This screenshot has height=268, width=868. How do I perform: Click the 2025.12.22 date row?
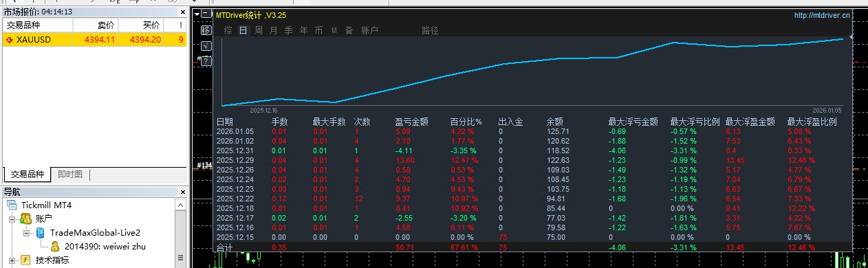point(235,199)
